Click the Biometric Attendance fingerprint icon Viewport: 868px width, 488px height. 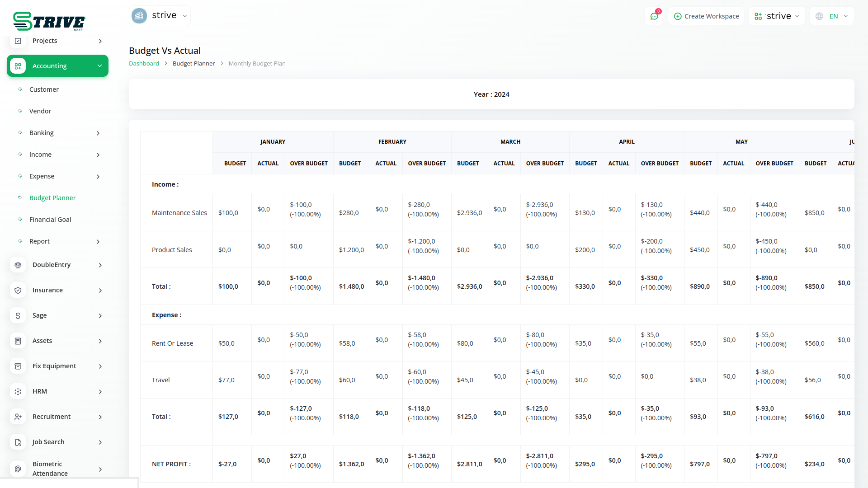point(18,469)
